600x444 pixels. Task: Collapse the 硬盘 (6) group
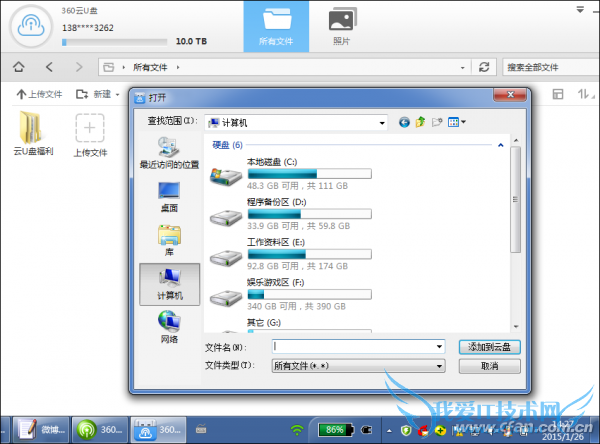coord(500,145)
